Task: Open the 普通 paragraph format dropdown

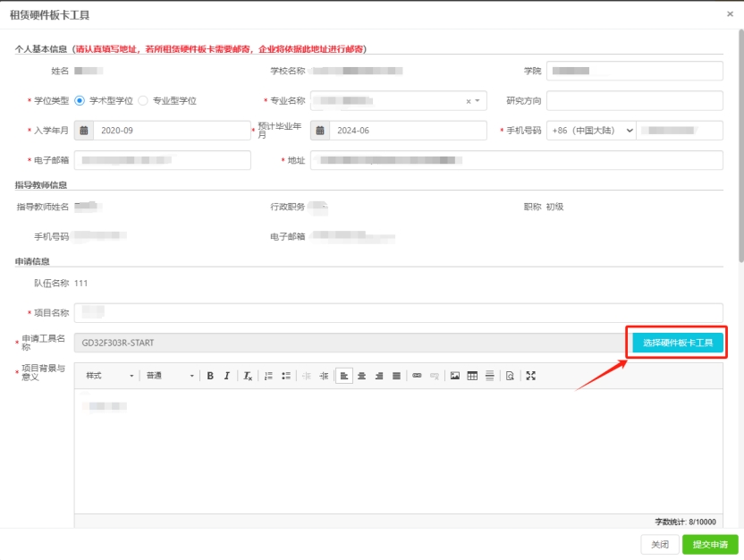Action: (170, 376)
